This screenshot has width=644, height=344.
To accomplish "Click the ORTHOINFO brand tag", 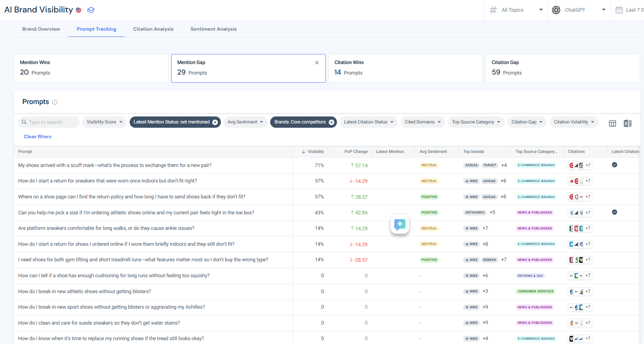I will point(475,212).
